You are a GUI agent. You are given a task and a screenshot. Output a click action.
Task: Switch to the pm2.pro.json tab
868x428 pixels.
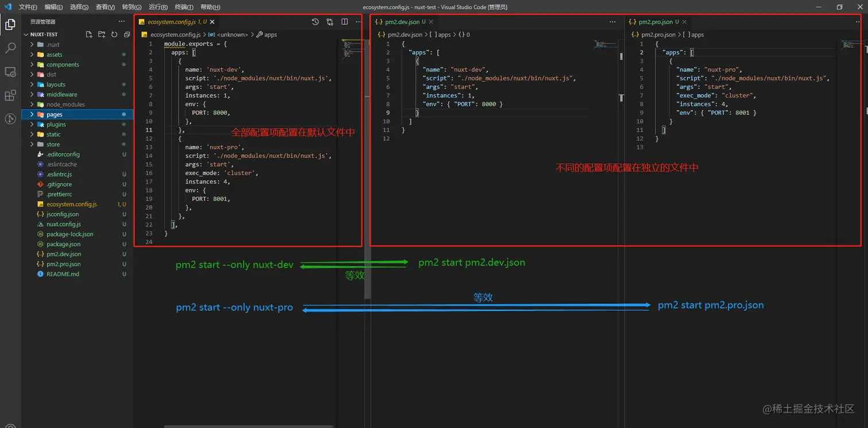pyautogui.click(x=658, y=22)
